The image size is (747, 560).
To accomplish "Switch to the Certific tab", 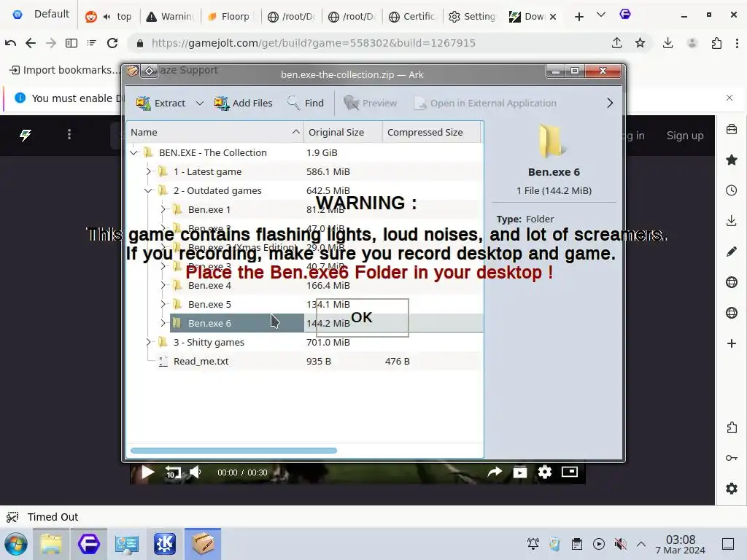I will click(412, 17).
